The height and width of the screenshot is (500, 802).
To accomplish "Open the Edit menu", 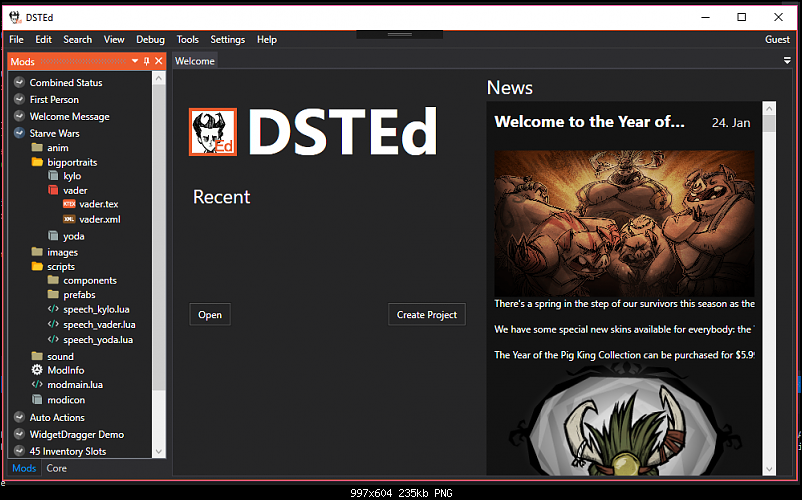I will point(43,39).
